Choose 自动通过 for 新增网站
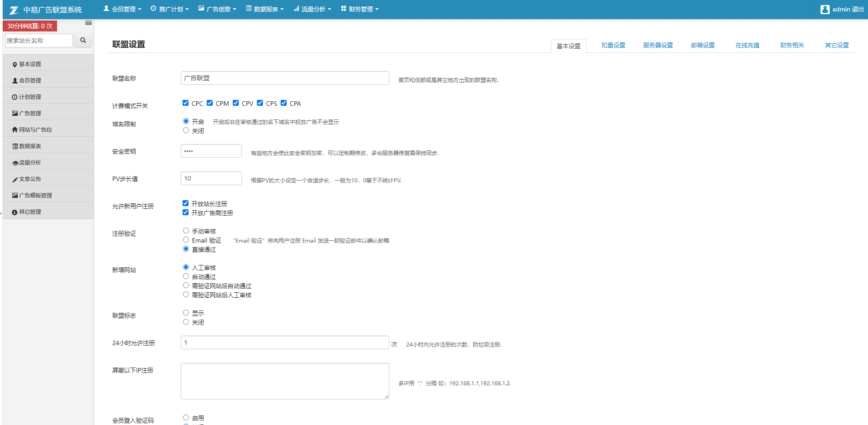 click(x=186, y=276)
